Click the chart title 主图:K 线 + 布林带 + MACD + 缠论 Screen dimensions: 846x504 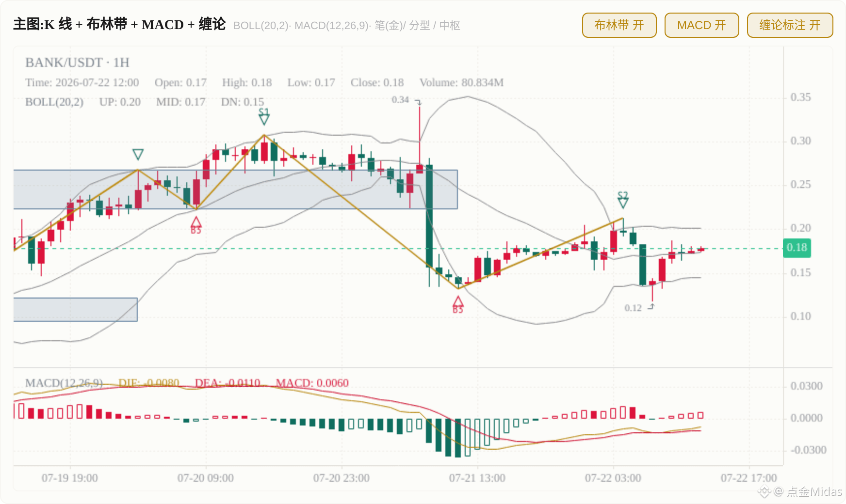point(119,24)
